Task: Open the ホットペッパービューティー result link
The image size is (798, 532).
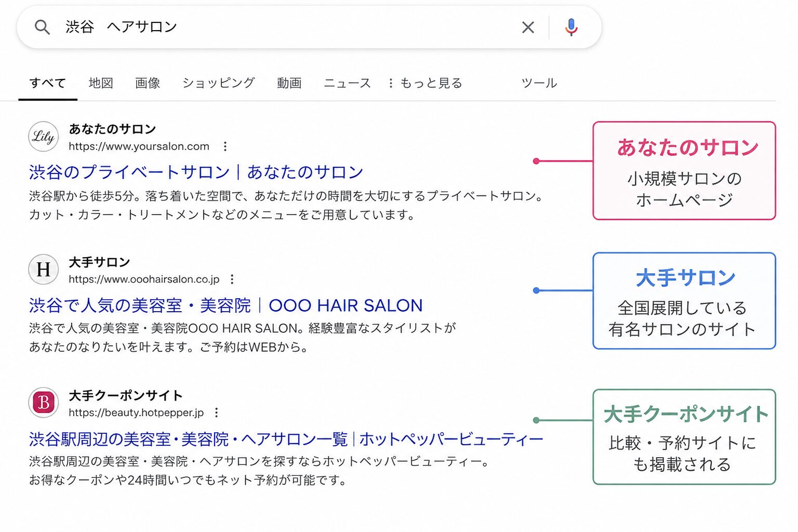Action: (x=286, y=440)
